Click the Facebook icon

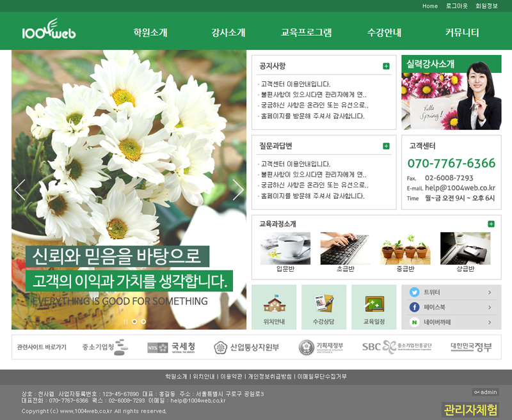(x=414, y=307)
